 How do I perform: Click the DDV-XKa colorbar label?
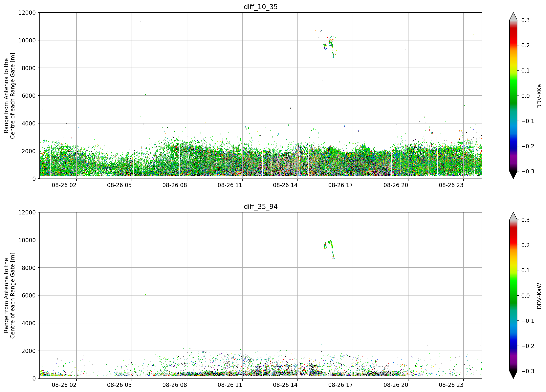pos(539,96)
